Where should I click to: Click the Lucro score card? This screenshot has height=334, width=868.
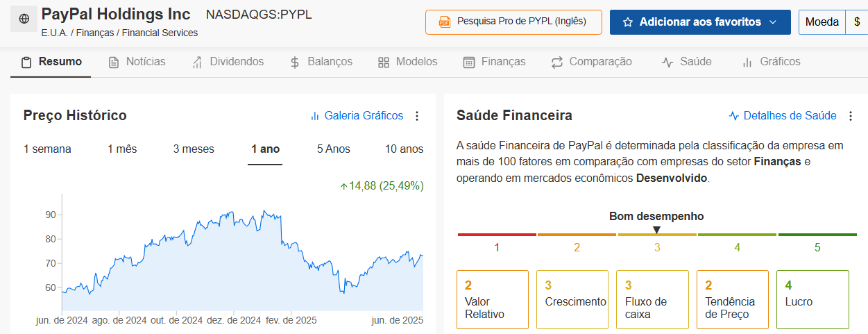[x=812, y=299]
